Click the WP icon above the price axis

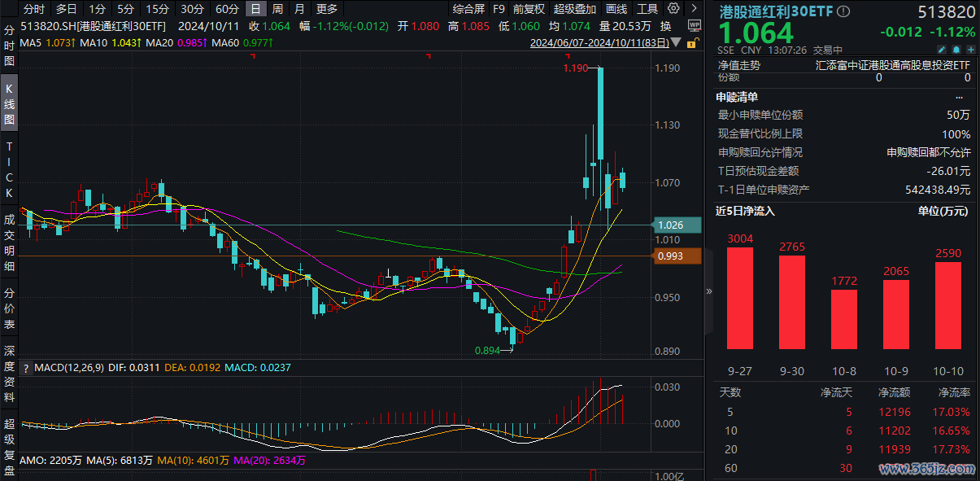click(x=693, y=25)
